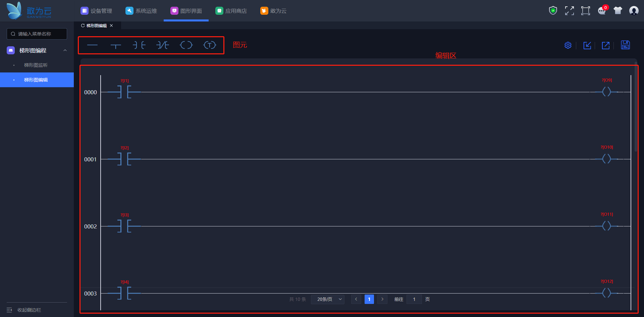Screen dimensions: 644x317
Task: Switch to the 图形界面 top menu
Action: pos(186,11)
